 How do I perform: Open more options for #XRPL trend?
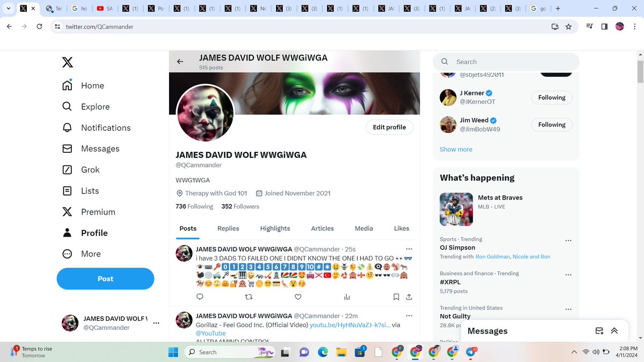[x=568, y=275]
